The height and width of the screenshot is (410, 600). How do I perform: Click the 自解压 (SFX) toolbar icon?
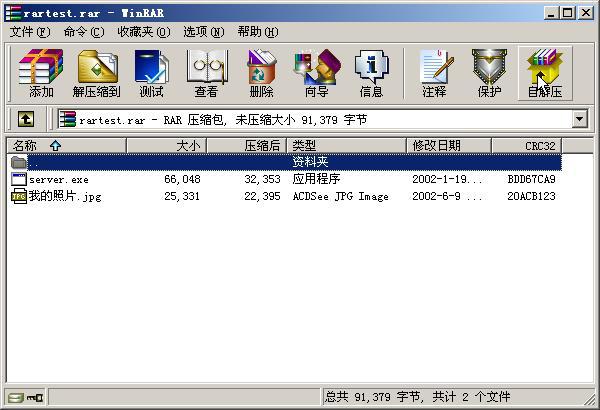click(x=545, y=73)
